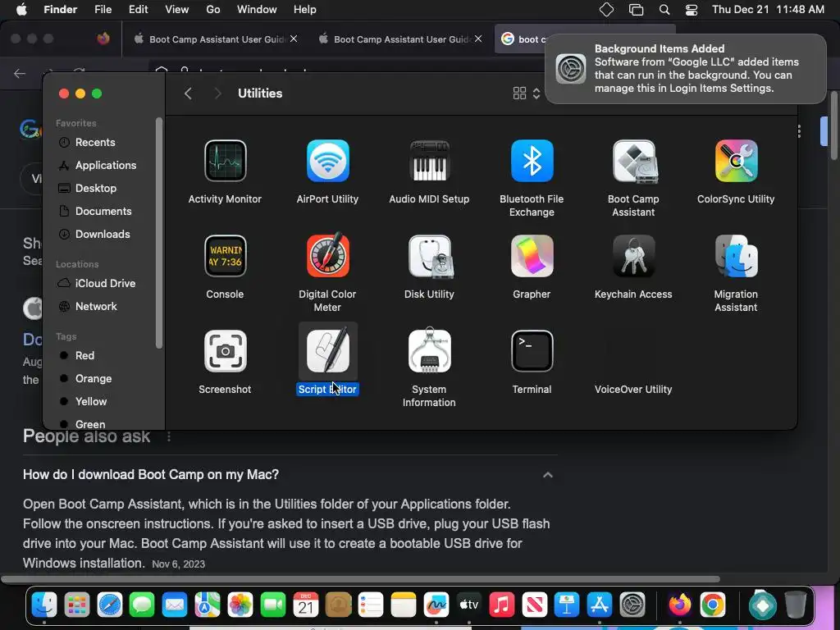Open Control Center in menu bar

(x=692, y=10)
